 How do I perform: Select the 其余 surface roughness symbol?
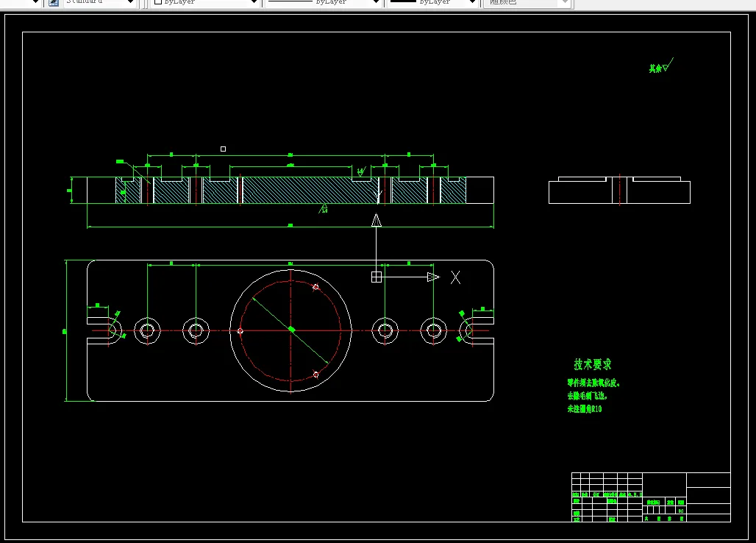coord(660,66)
